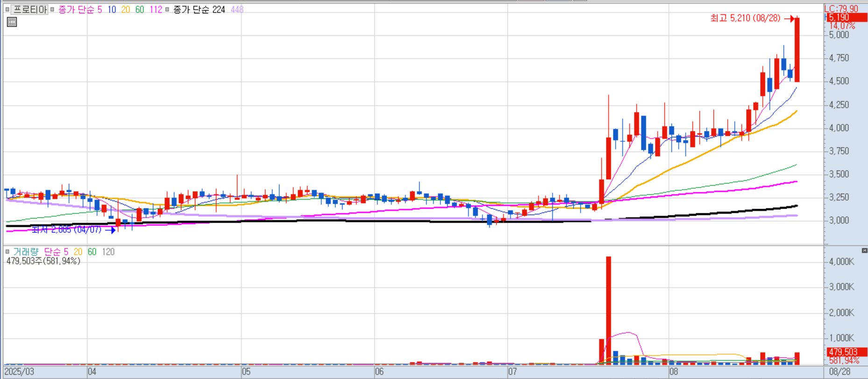Click the 최고 5,210 (08/28) high marker

pyautogui.click(x=745, y=18)
